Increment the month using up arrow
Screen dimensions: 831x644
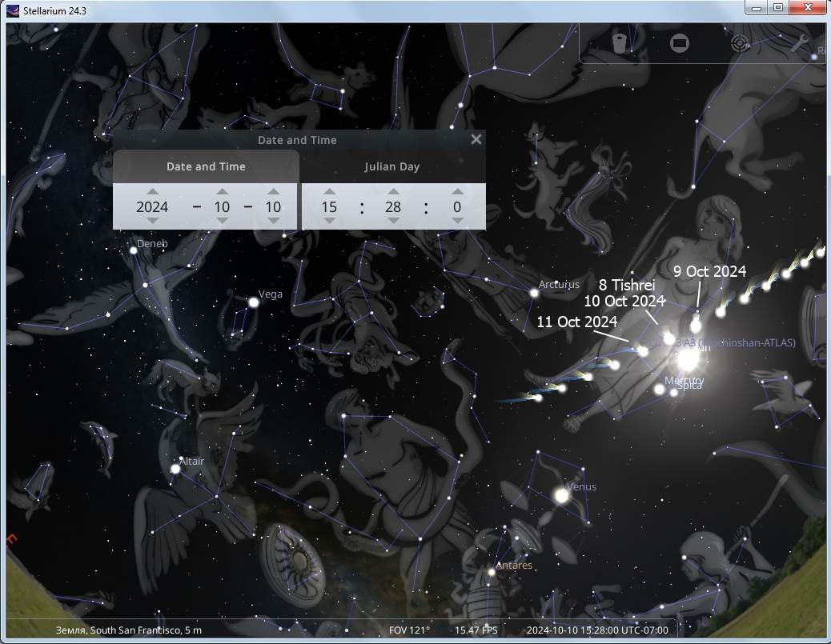[x=222, y=192]
